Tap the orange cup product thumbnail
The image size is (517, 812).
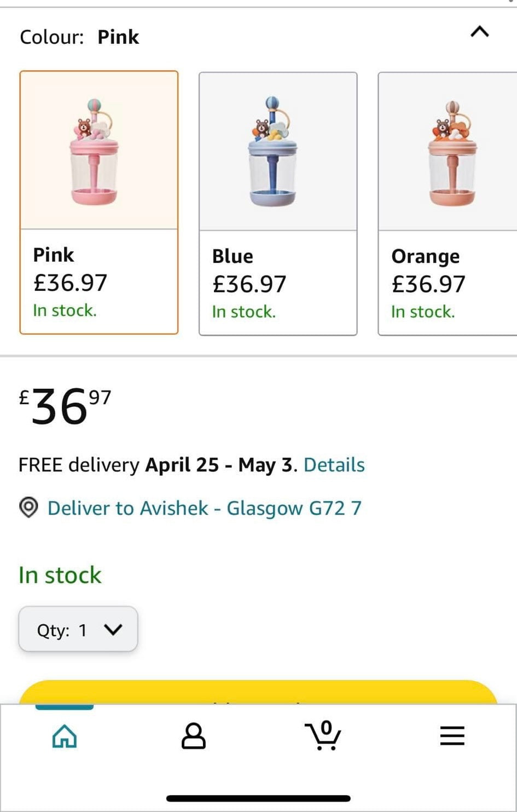tap(452, 153)
